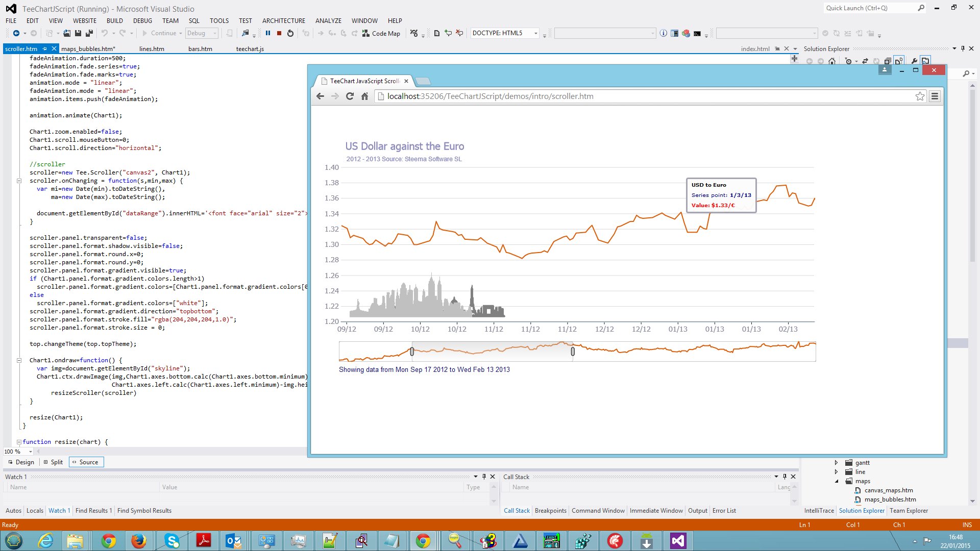Switch editor to Source view
Viewport: 980px width, 551px height.
click(86, 462)
